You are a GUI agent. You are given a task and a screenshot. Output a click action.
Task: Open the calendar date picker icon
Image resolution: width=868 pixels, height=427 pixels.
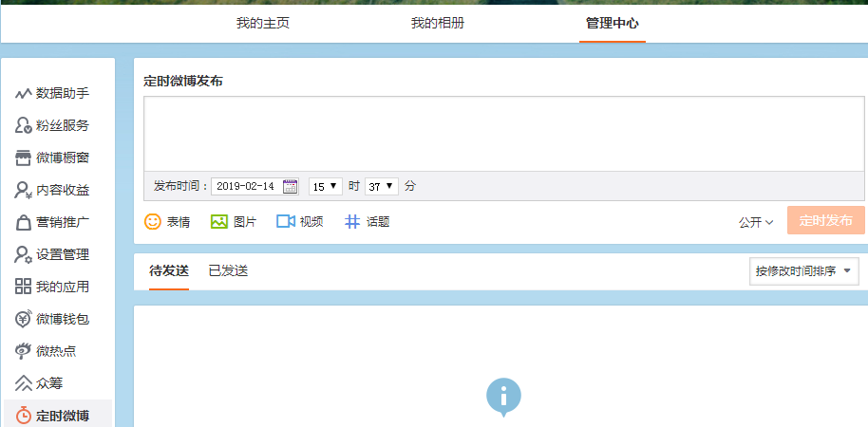coord(291,186)
